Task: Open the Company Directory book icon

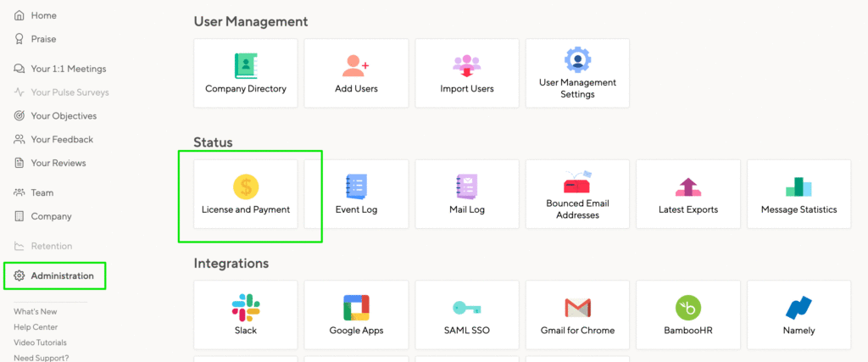Action: pos(246,66)
